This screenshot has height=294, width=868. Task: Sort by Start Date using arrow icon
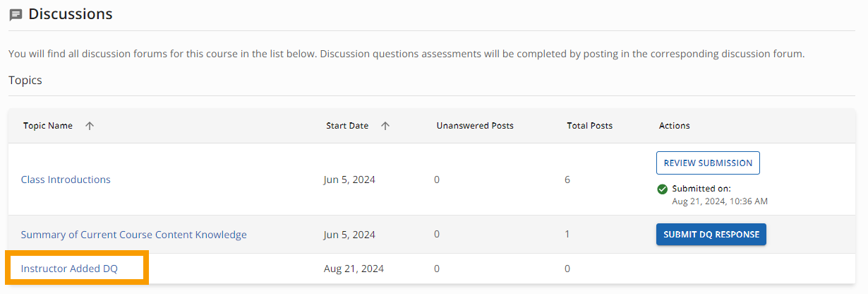pyautogui.click(x=385, y=126)
